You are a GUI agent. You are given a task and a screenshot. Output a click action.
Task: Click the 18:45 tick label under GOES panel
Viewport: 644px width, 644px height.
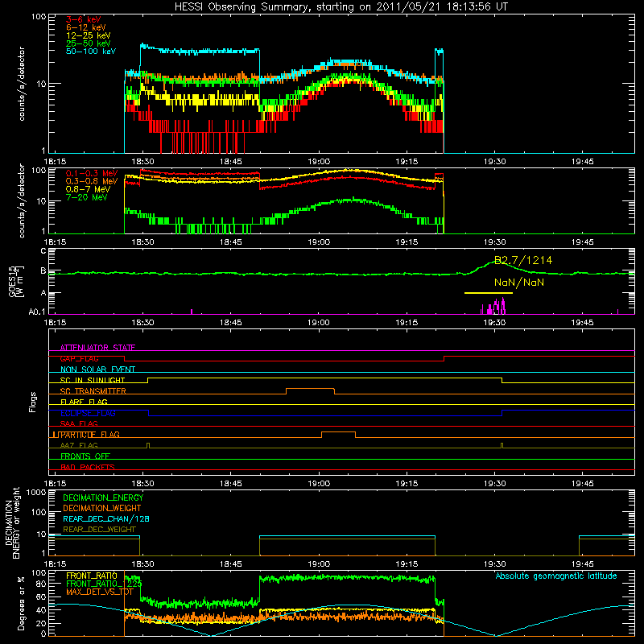tap(231, 323)
